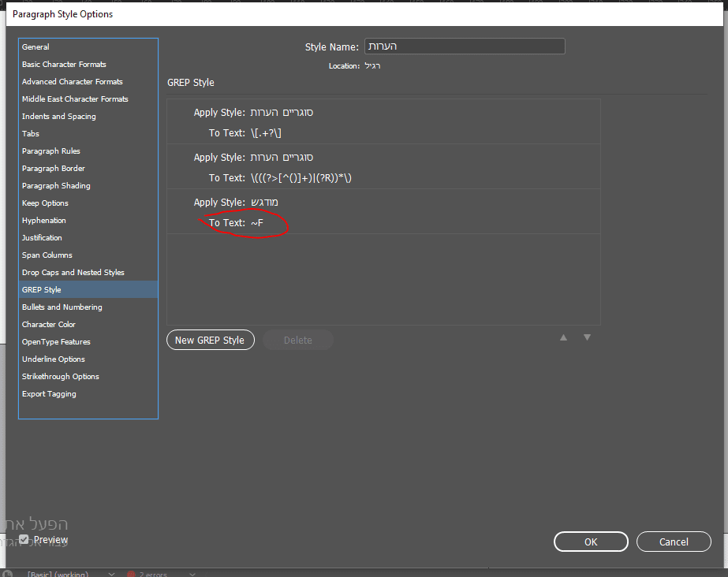Move GREP style down with arrow
The width and height of the screenshot is (728, 577).
pyautogui.click(x=587, y=337)
